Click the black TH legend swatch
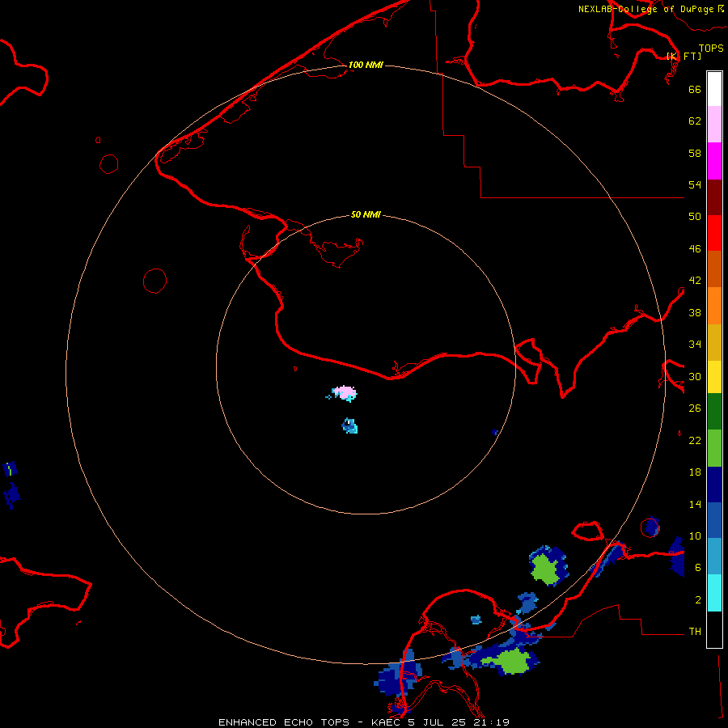The image size is (728, 728). (714, 629)
